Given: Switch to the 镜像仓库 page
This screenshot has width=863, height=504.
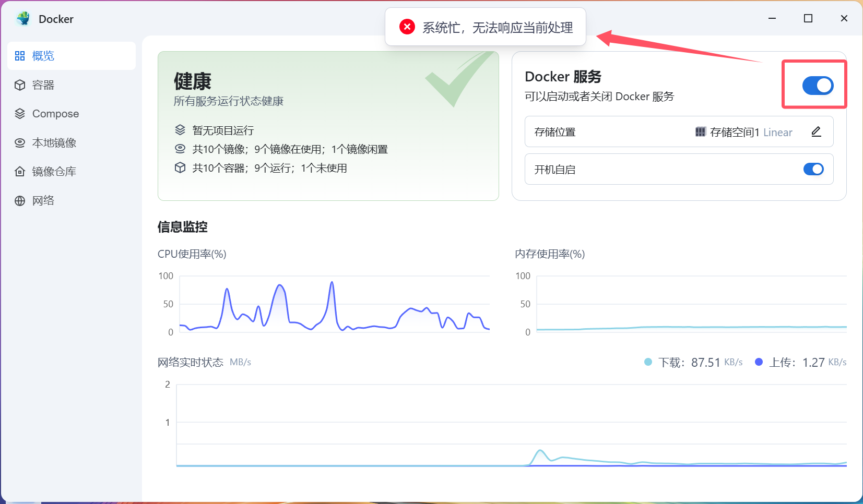Looking at the screenshot, I should coord(72,172).
